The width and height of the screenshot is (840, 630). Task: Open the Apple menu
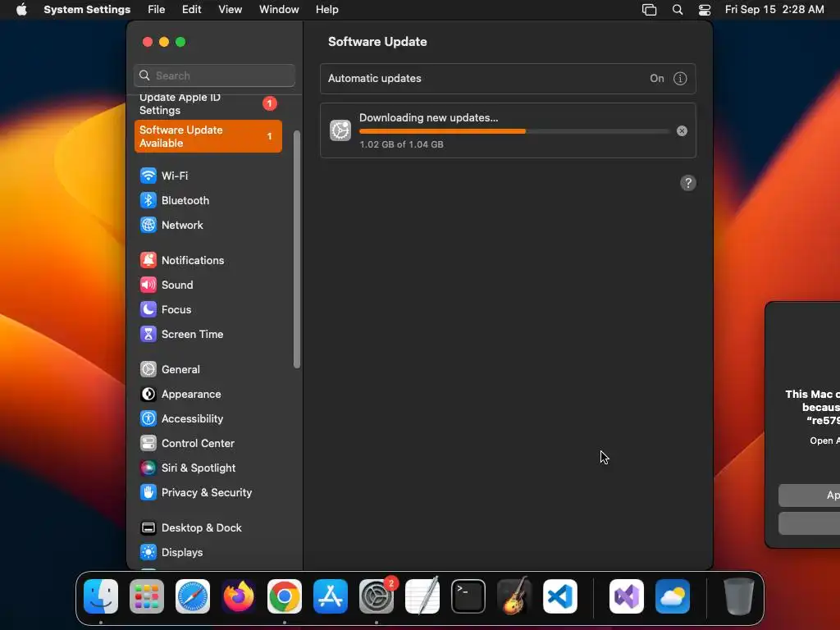[21, 10]
